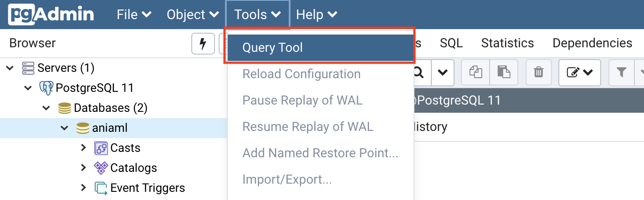Click the Browser panel title
Screen dimensions: 644x200
(x=32, y=43)
